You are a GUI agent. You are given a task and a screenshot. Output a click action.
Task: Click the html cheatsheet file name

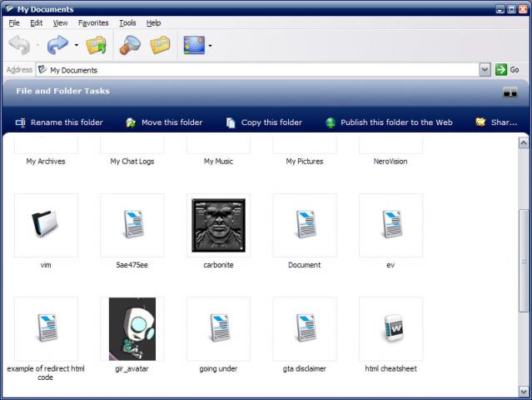point(390,368)
